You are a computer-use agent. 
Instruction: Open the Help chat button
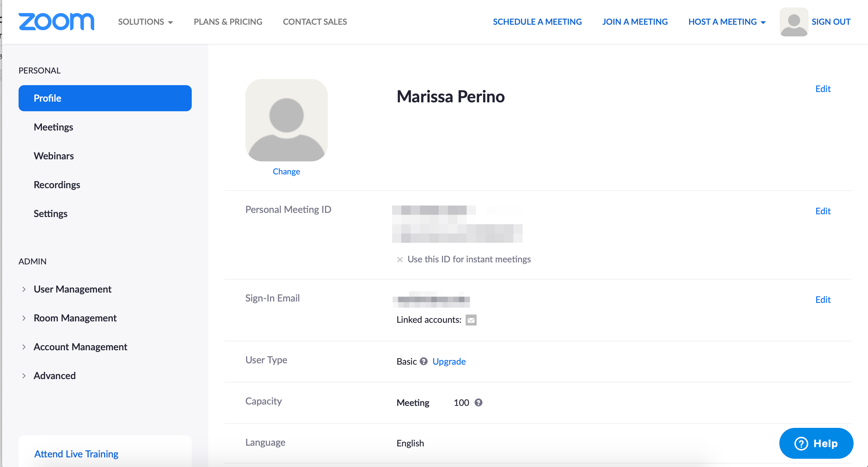click(816, 443)
